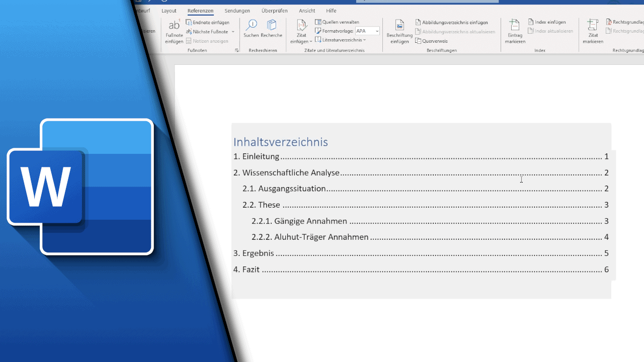Screen dimensions: 644x362
Task: Click Beschriftung einfügen icon
Action: pyautogui.click(x=399, y=26)
